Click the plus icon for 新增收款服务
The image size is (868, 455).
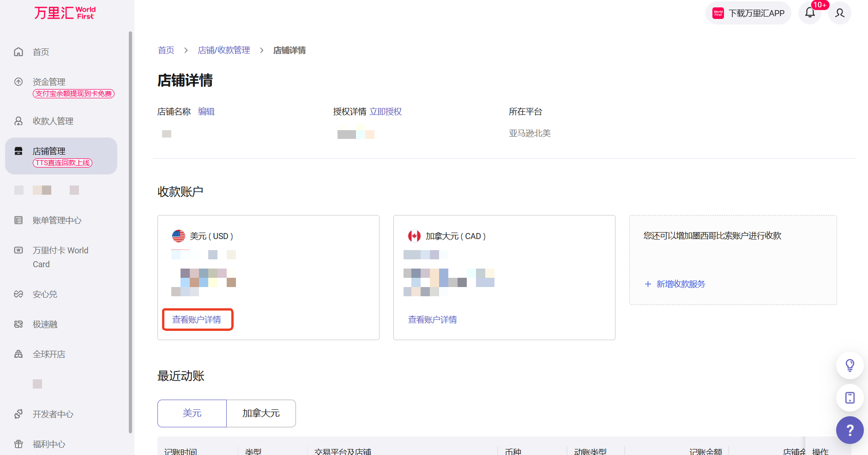pos(648,284)
